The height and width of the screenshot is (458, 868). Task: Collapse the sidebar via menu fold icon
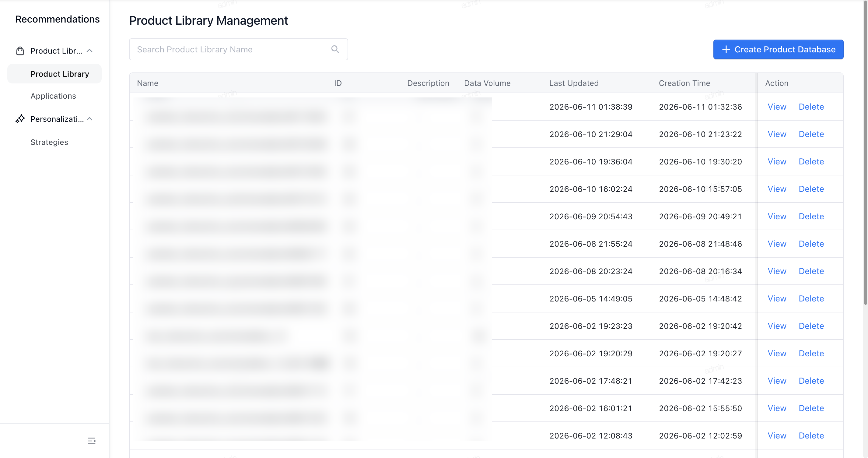tap(92, 441)
